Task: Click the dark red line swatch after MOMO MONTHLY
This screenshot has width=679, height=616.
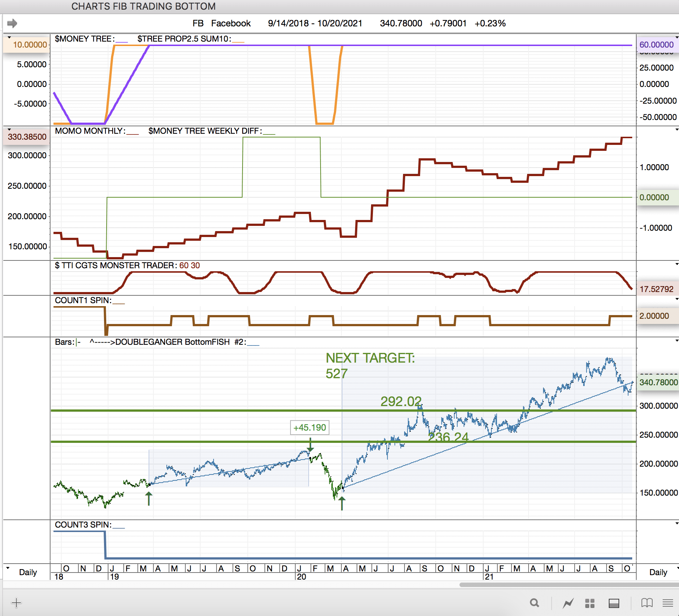Action: 133,133
